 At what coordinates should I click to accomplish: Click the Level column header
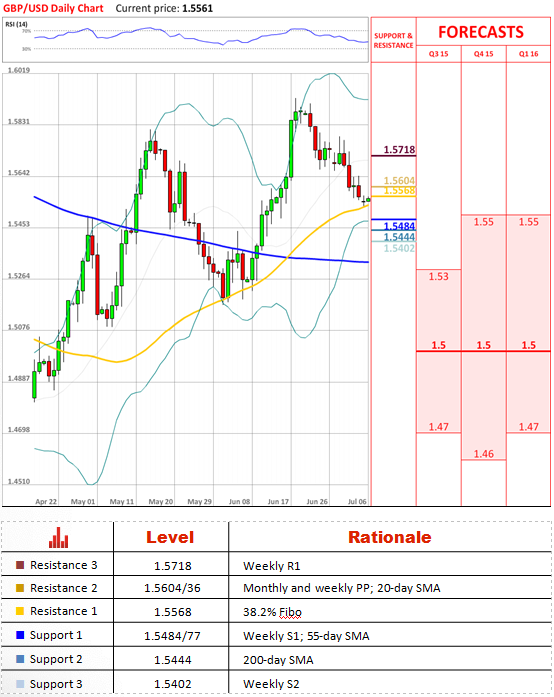[x=170, y=537]
